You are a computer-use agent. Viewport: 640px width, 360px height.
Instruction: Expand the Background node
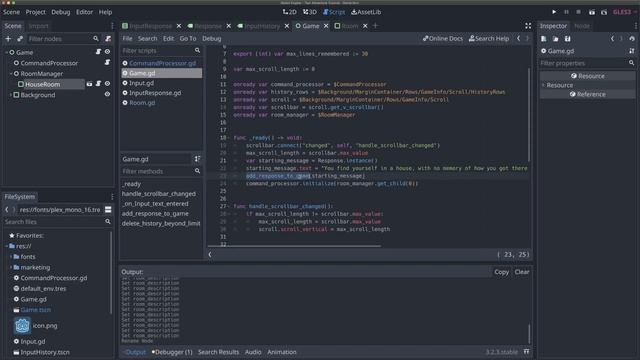click(11, 95)
